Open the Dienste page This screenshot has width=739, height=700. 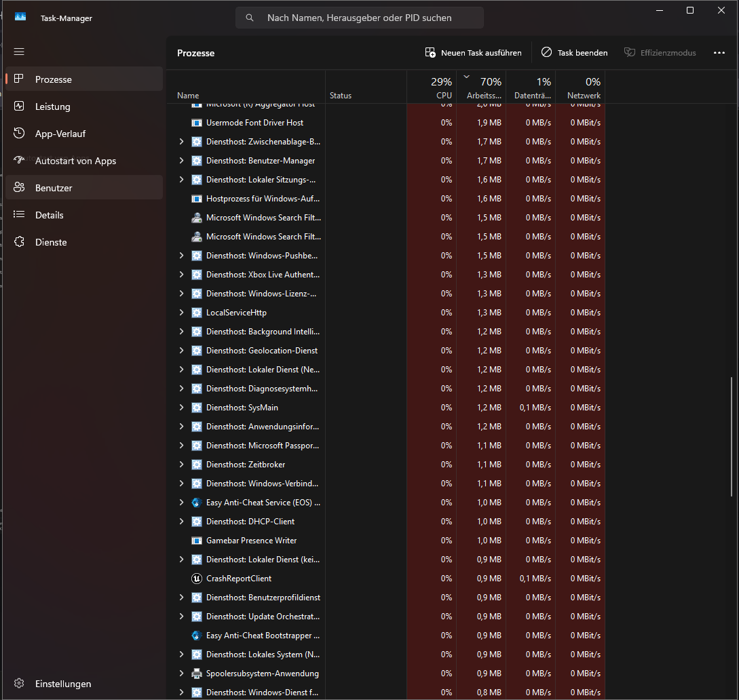tap(84, 242)
